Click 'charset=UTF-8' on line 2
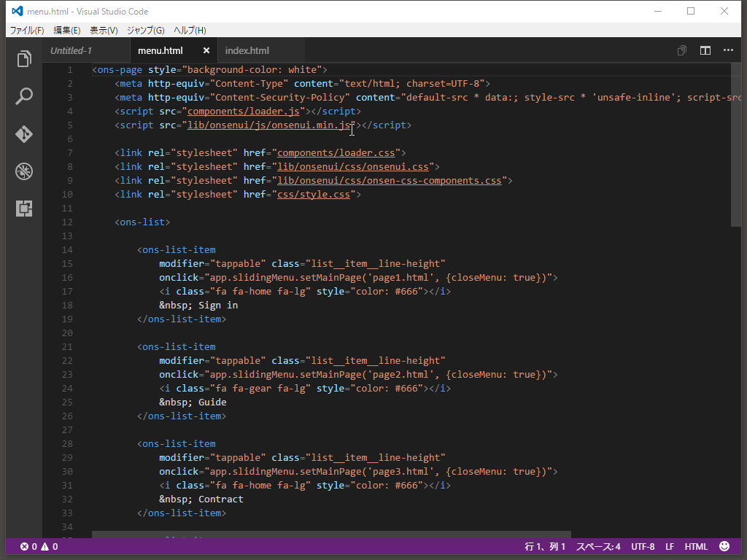Image resolution: width=747 pixels, height=560 pixels. coord(443,83)
